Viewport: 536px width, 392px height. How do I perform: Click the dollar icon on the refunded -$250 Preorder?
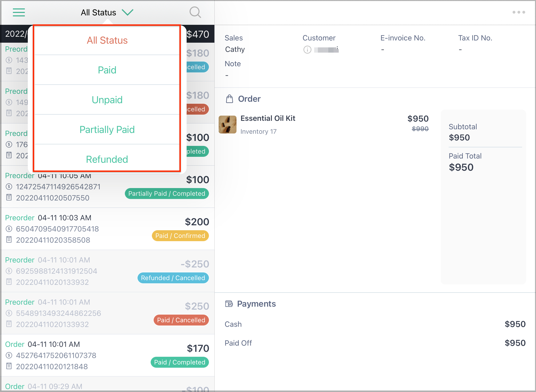9,271
